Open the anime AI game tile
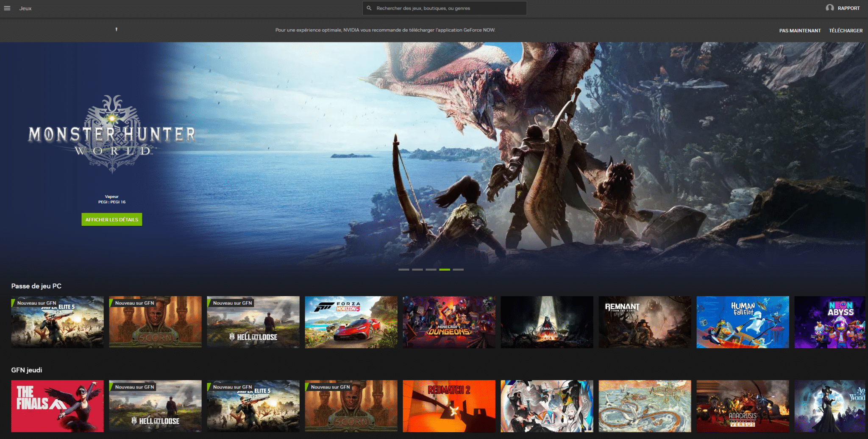 [547, 406]
